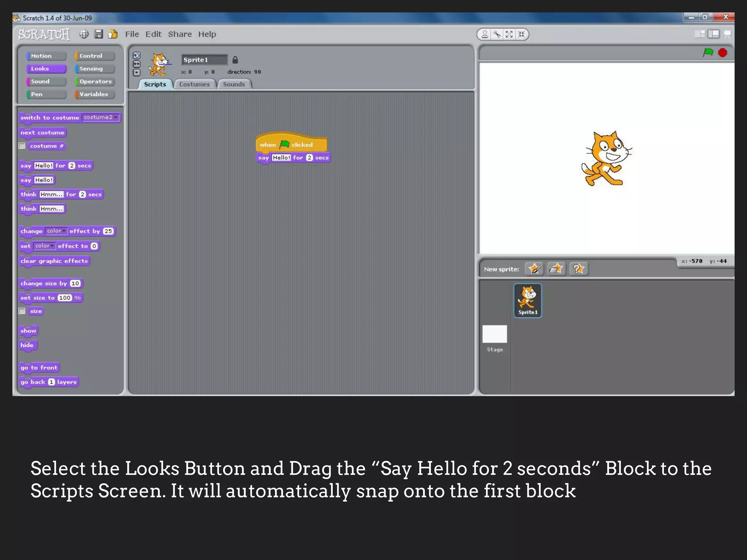This screenshot has height=560, width=747.
Task: Toggle the sprite lock icon
Action: click(x=235, y=59)
